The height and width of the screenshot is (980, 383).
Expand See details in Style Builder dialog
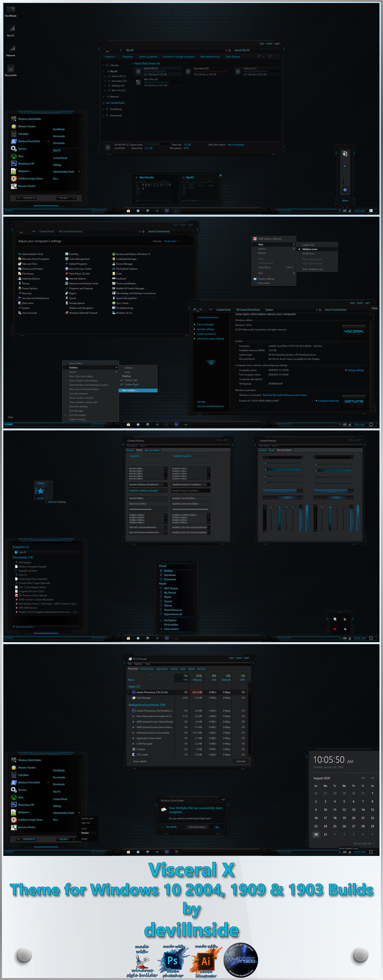[169, 827]
